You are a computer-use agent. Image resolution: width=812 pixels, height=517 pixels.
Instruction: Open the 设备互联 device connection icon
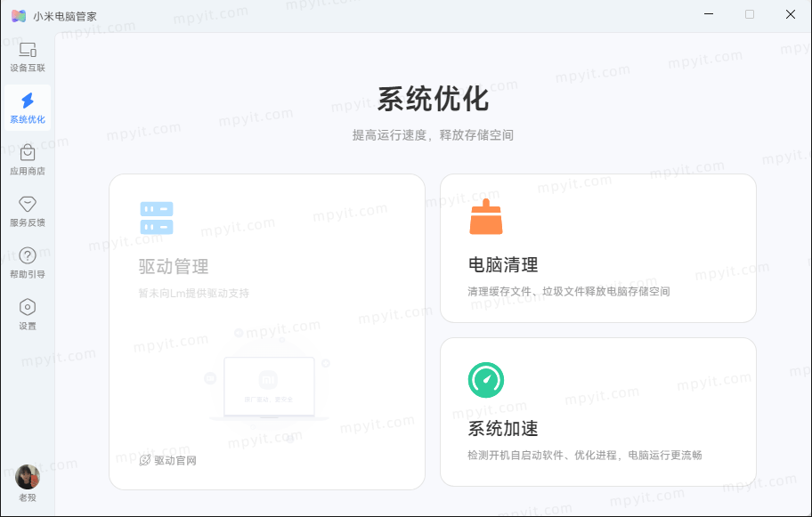(28, 50)
